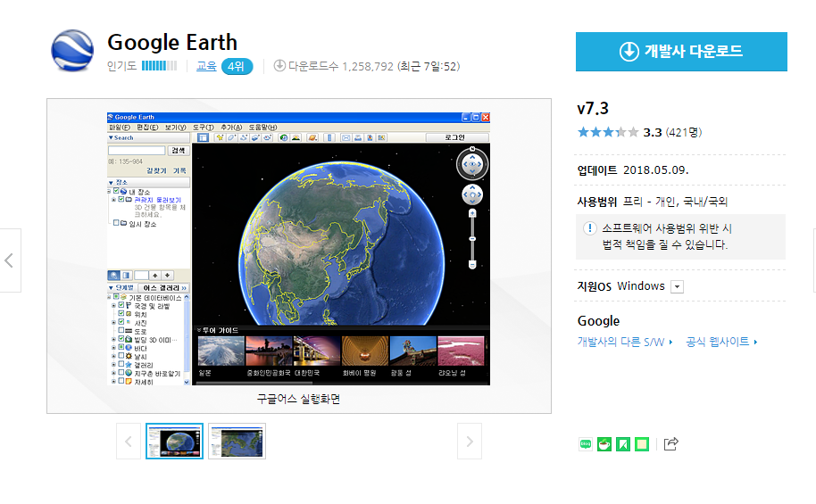The height and width of the screenshot is (504, 816).
Task: Expand the 지구촌 바로알기 tree node
Action: (x=113, y=373)
